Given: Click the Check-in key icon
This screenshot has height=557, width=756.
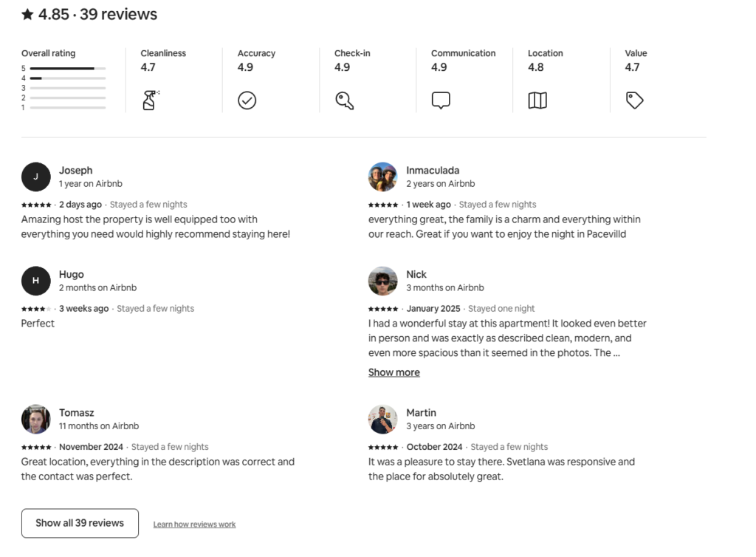Looking at the screenshot, I should [x=344, y=100].
